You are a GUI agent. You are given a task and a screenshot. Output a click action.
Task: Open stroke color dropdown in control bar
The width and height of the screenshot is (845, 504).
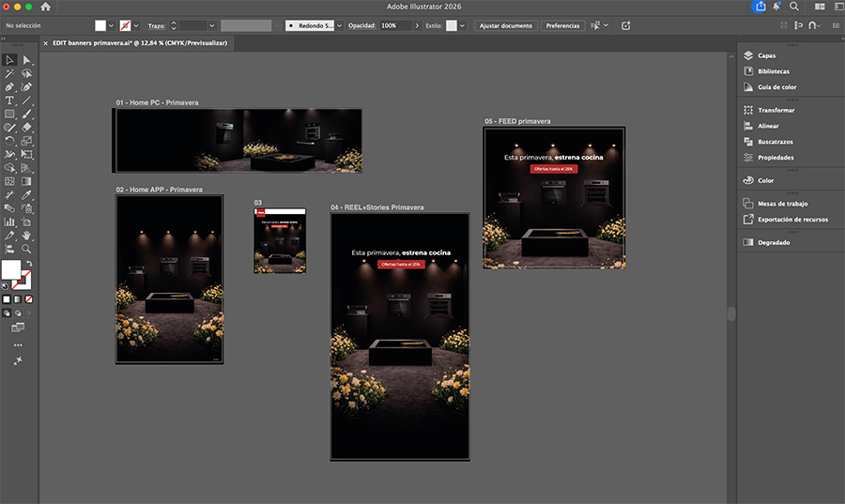136,25
